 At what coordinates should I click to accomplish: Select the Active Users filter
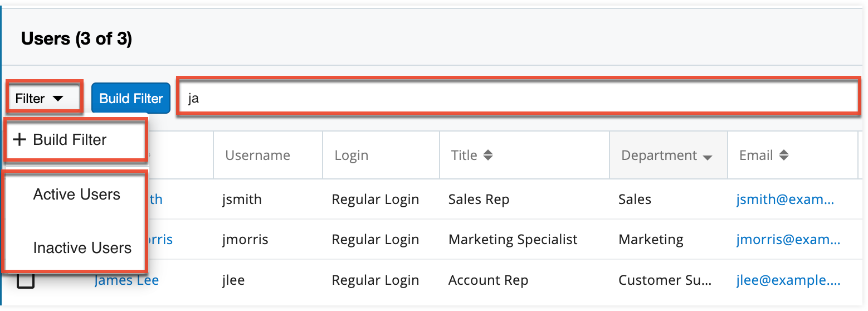pos(77,195)
